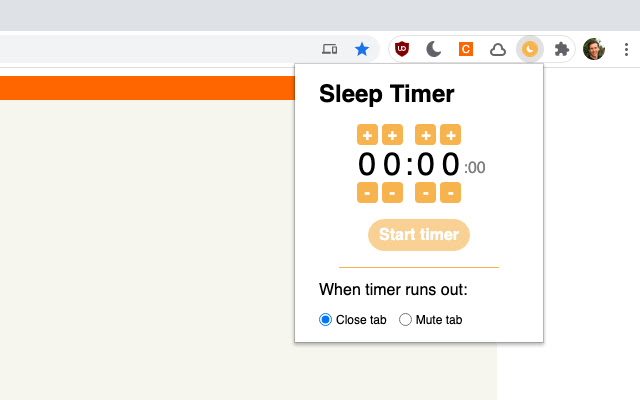Click the device cast icon in address bar

tap(330, 48)
